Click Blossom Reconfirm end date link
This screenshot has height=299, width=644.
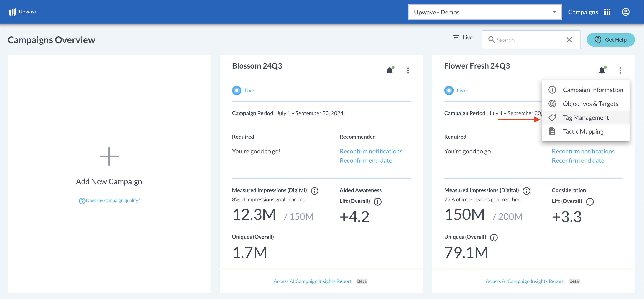(366, 161)
